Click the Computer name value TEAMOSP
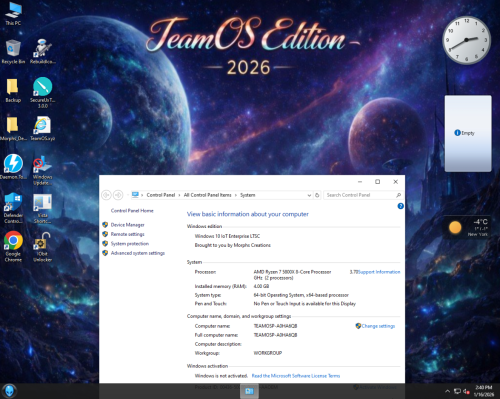Image resolution: width=500 pixels, height=399 pixels. (x=275, y=326)
